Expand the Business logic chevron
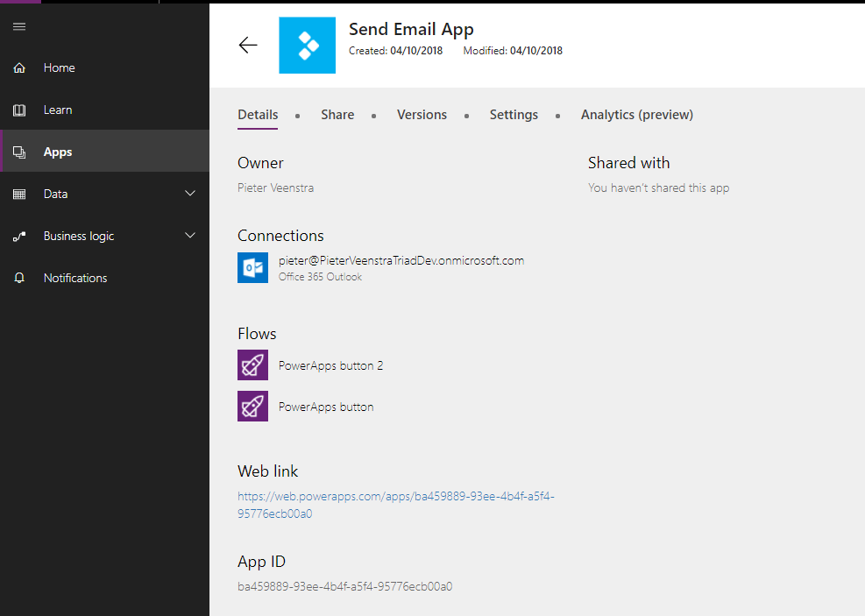This screenshot has height=616, width=865. tap(190, 236)
